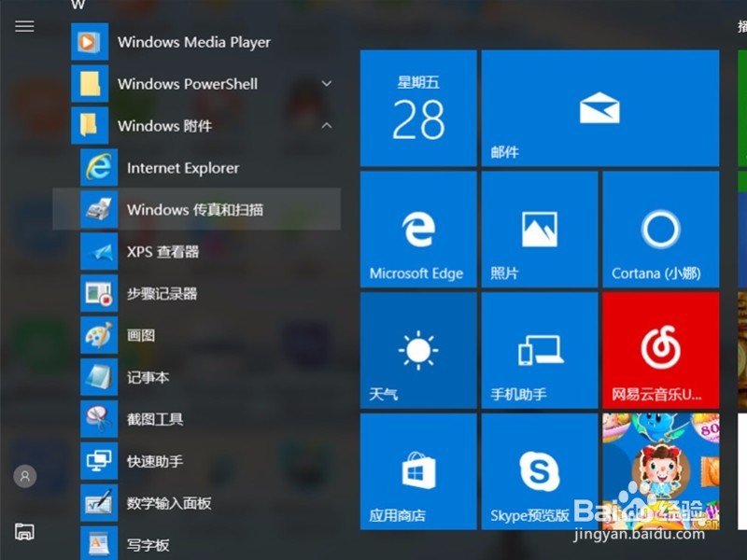747x560 pixels.
Task: Launch Internet Explorer text label
Action: 183,168
